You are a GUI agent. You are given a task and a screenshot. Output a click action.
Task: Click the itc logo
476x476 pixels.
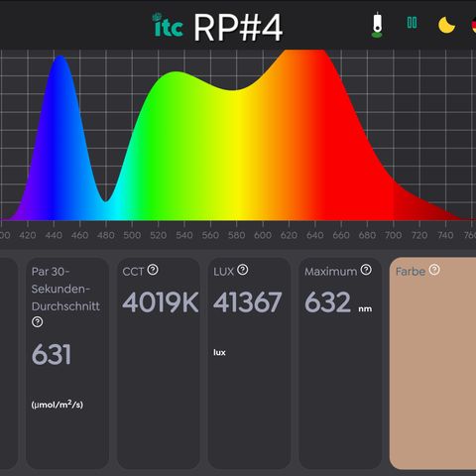(168, 25)
